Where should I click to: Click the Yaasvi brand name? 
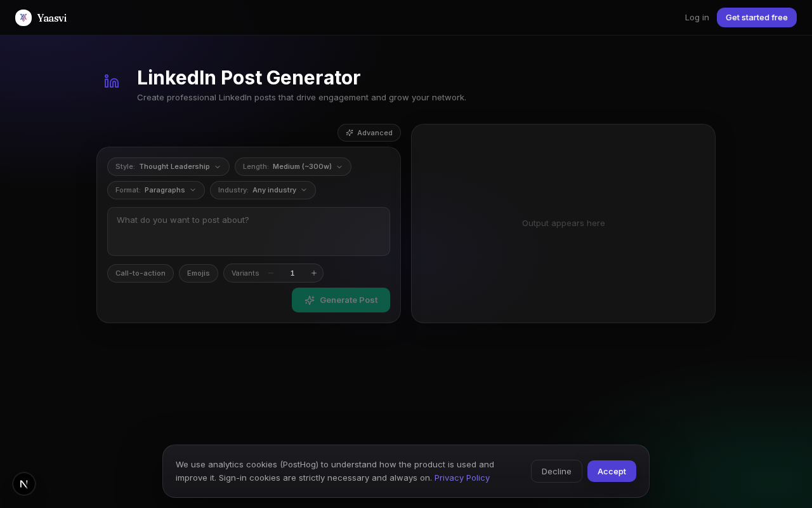[51, 18]
